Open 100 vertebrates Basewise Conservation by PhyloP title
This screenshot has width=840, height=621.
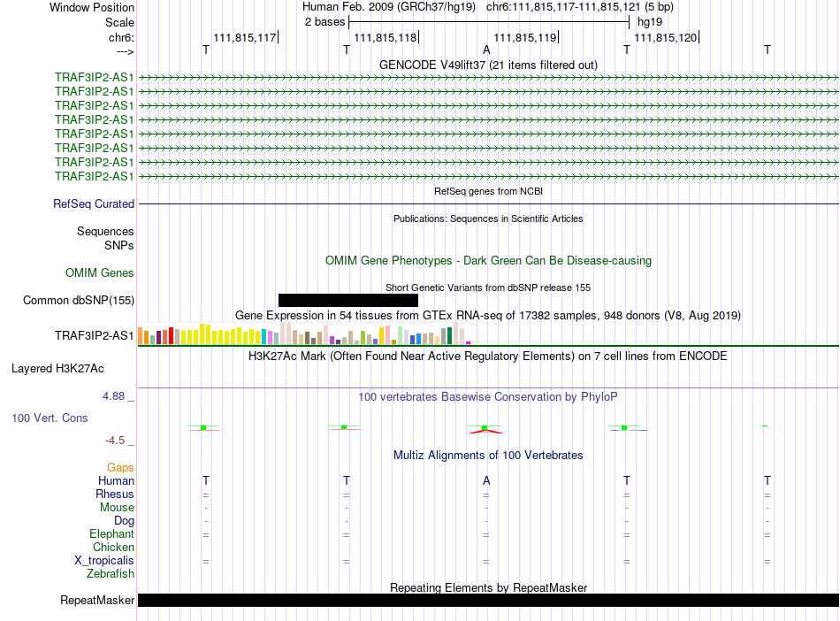coord(488,396)
